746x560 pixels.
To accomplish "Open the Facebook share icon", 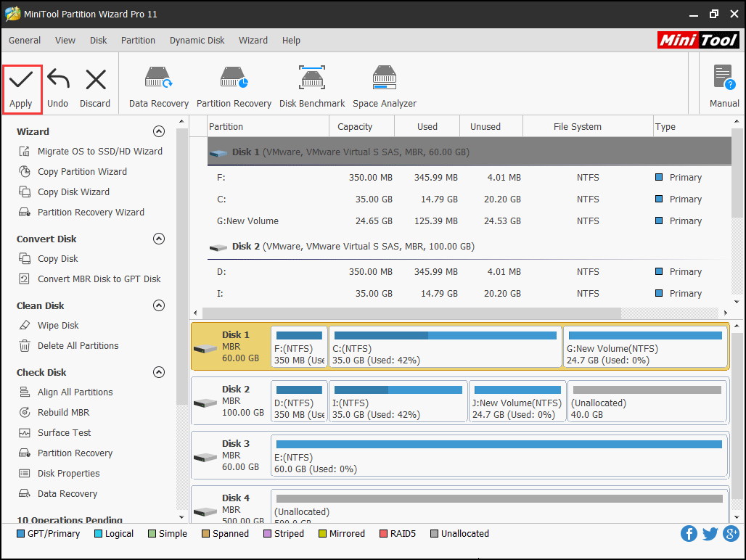I will [x=689, y=533].
